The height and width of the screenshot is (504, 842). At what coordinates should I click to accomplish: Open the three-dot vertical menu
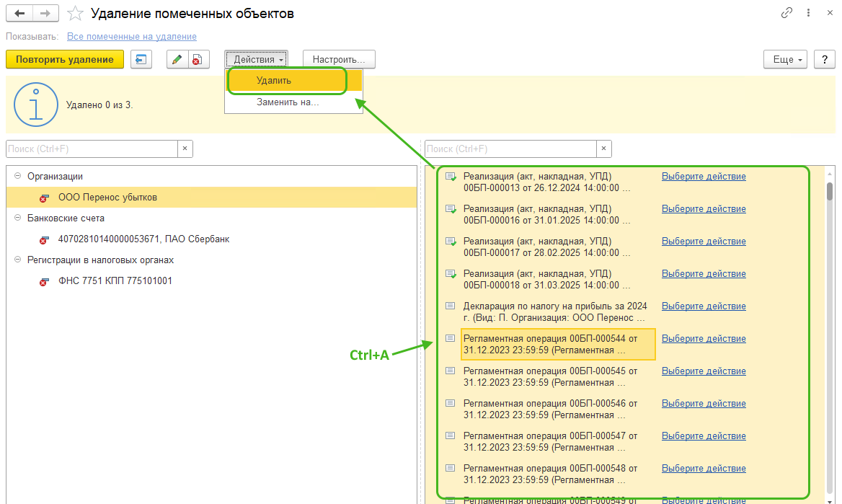click(810, 14)
